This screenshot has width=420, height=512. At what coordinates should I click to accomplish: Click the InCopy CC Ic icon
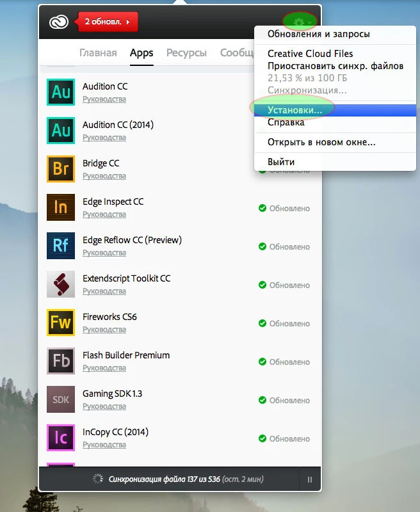coord(61,438)
